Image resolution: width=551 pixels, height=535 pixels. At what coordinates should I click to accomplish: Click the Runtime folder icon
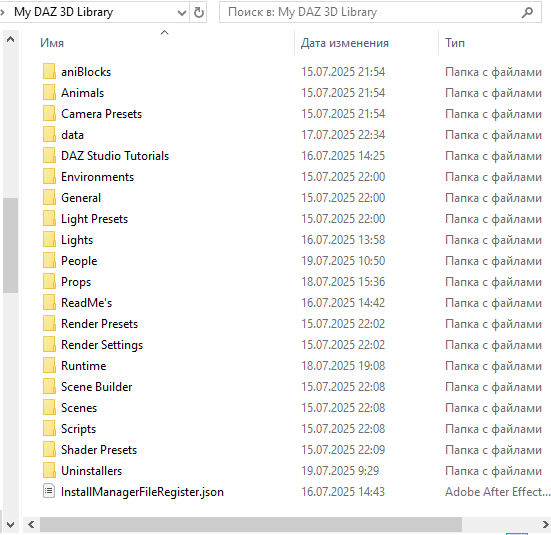click(49, 366)
